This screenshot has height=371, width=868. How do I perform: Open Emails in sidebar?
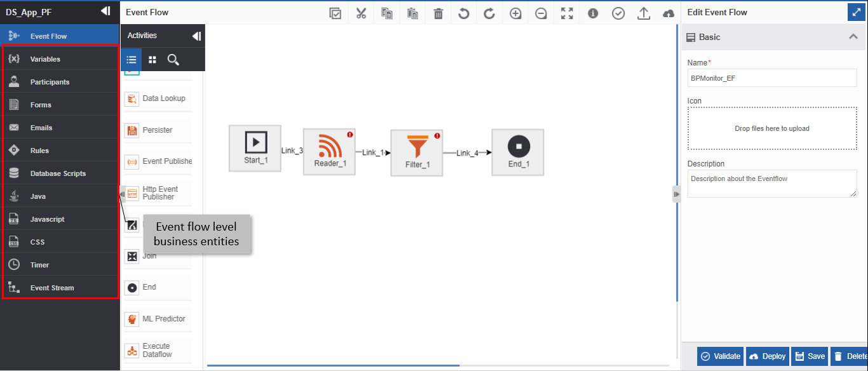click(x=60, y=128)
